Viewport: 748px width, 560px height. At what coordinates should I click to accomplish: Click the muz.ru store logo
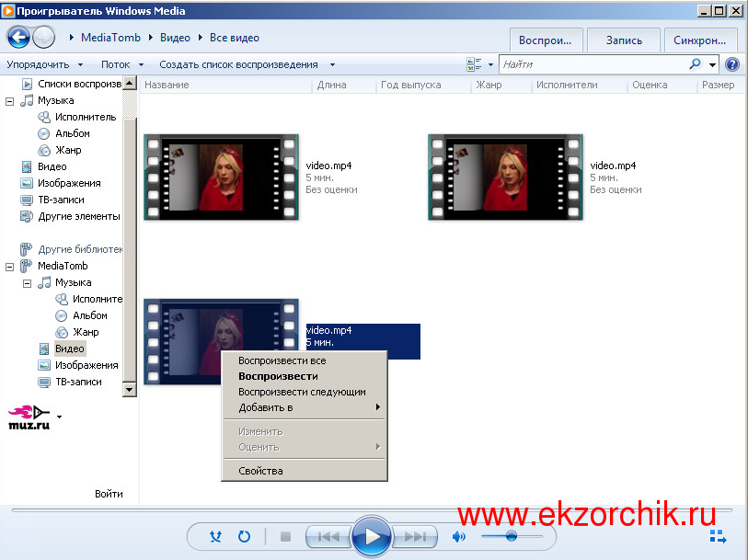click(x=29, y=417)
